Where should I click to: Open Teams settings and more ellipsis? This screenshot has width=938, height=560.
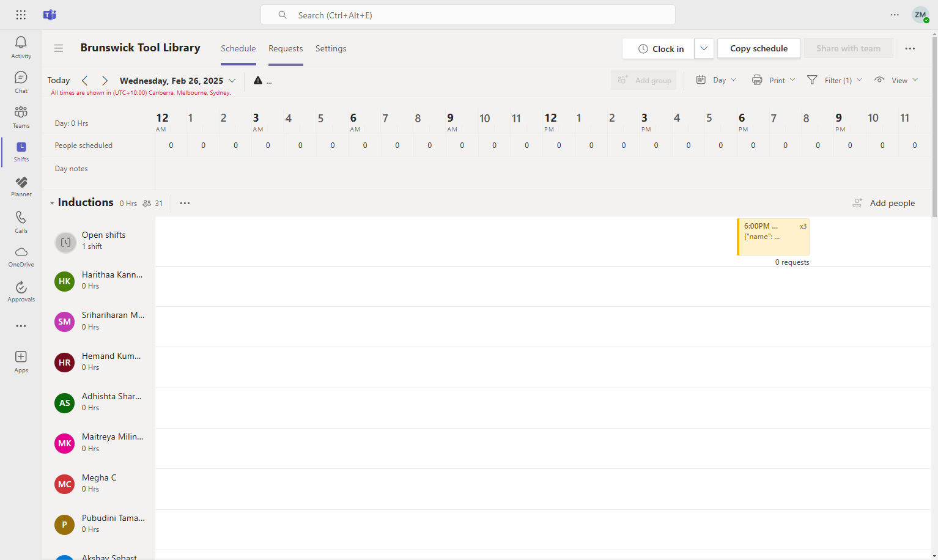895,15
